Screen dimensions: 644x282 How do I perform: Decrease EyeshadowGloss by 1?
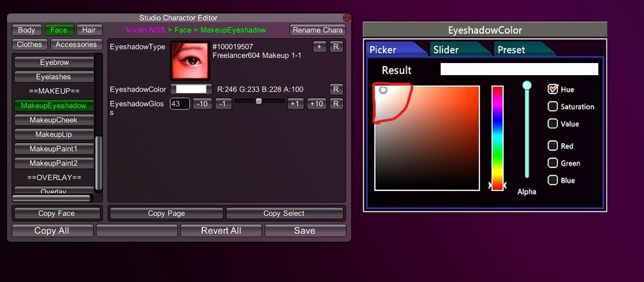point(223,104)
